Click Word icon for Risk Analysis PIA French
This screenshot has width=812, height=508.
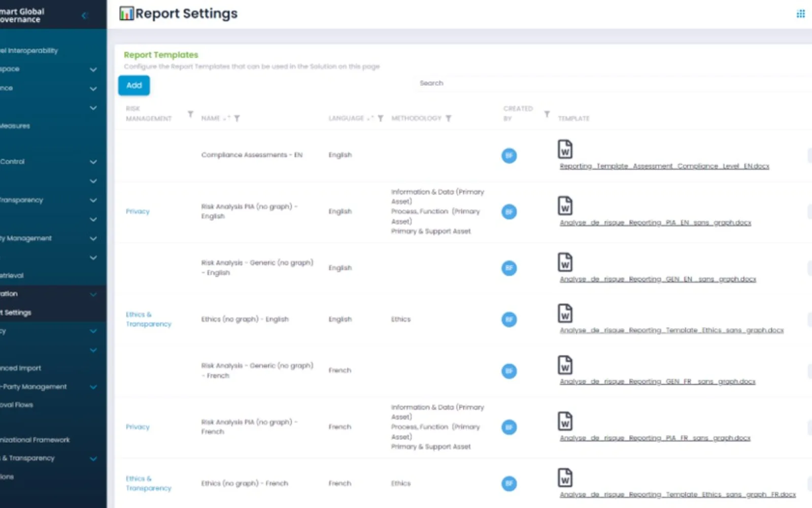(x=565, y=421)
